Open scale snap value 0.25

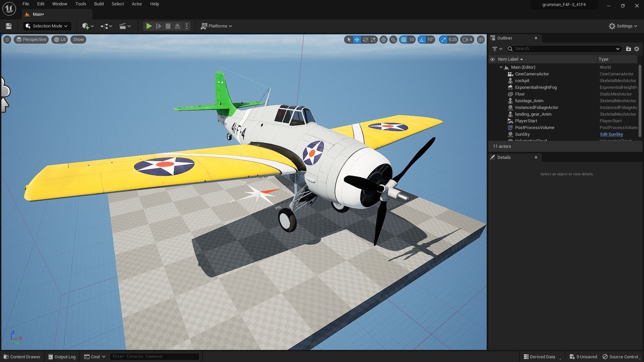(453, 40)
